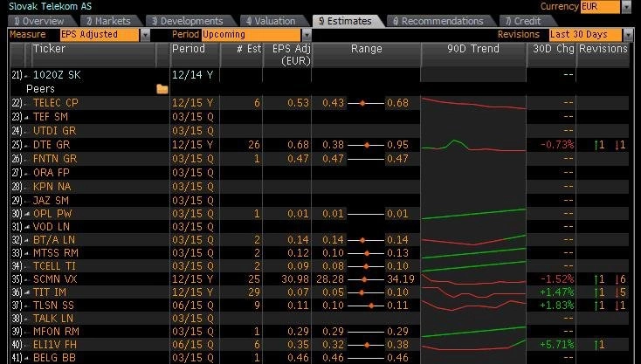Open ticker ELI1V FH

click(57, 345)
